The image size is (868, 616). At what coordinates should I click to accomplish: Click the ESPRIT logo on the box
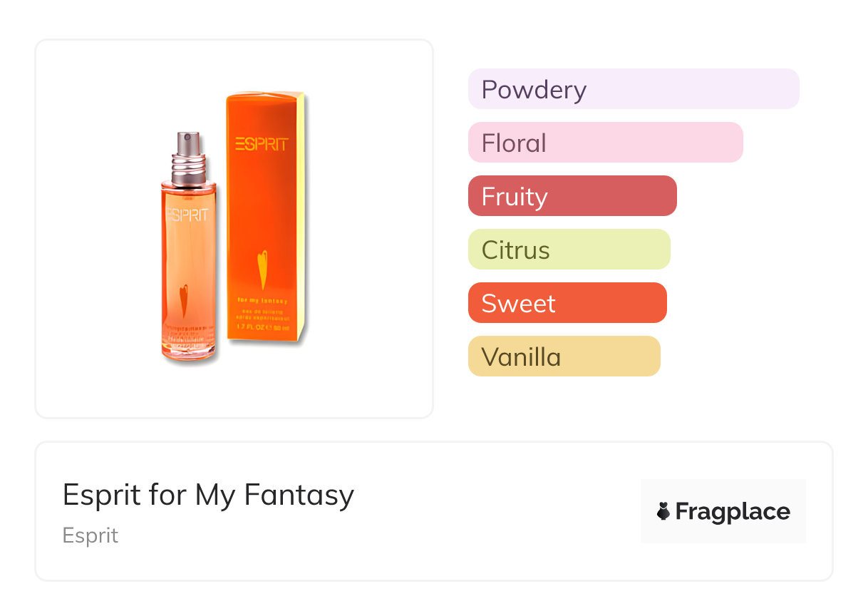(262, 145)
